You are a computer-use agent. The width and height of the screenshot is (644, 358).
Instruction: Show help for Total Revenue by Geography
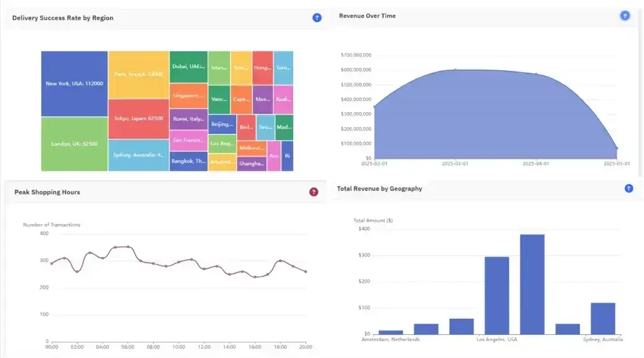pos(628,188)
